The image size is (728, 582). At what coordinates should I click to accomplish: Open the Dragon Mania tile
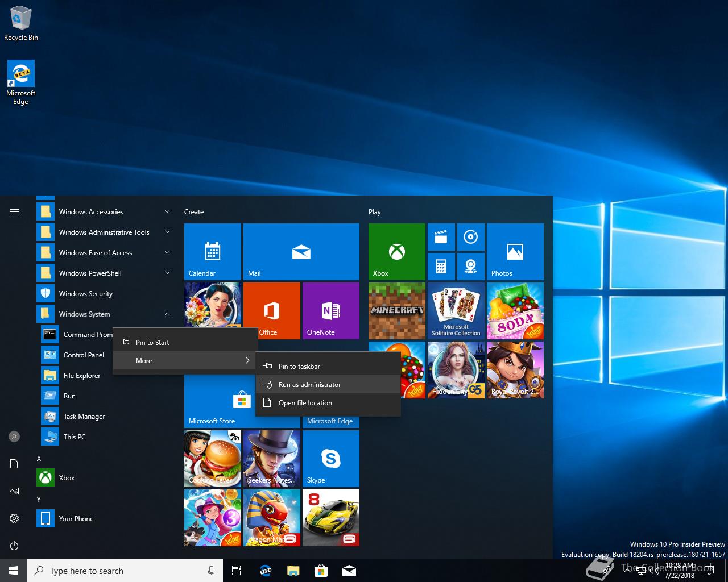coord(272,518)
